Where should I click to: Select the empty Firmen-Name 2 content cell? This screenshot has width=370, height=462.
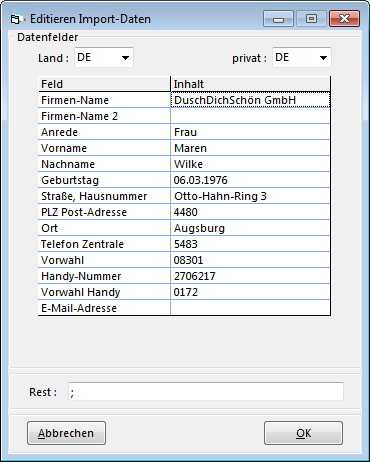pyautogui.click(x=250, y=116)
